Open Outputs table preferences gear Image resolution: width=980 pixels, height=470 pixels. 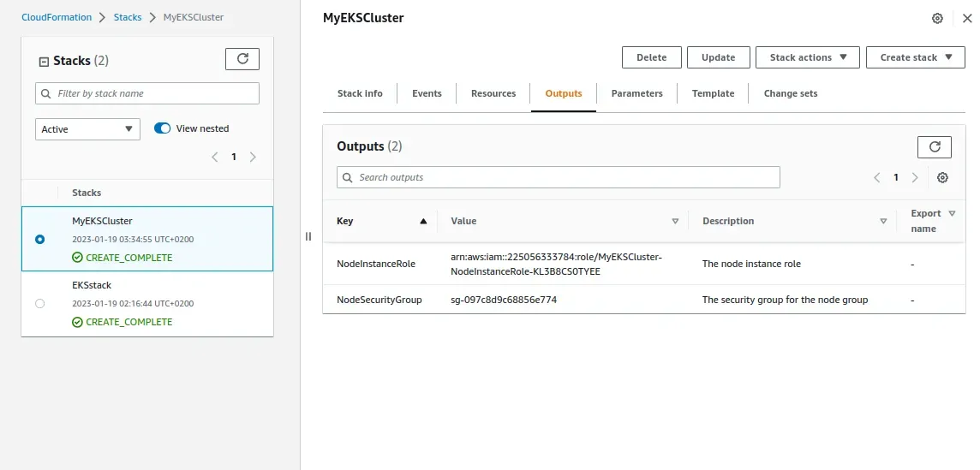tap(942, 178)
